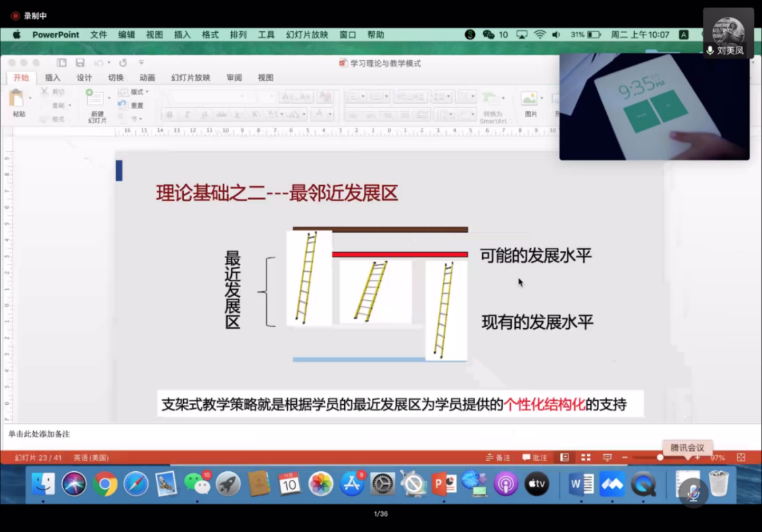Image resolution: width=762 pixels, height=532 pixels.
Task: Click the Save icon in quick access toolbar
Action: (x=80, y=63)
